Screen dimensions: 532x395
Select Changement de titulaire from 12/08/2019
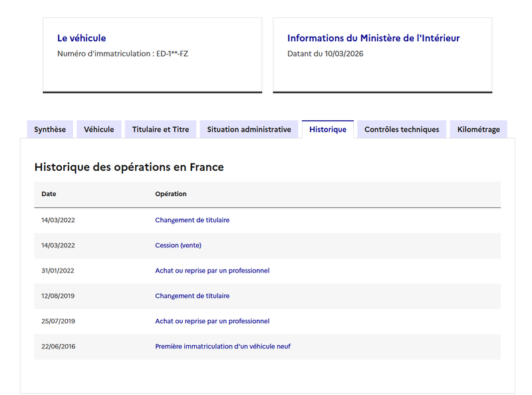tap(192, 296)
